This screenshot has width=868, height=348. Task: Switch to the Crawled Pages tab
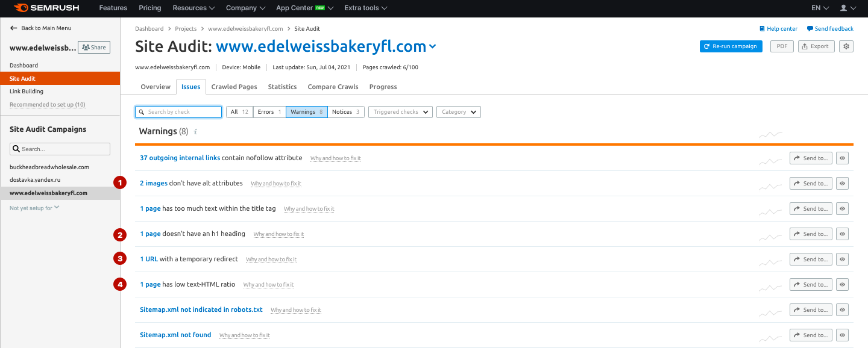[x=234, y=87]
